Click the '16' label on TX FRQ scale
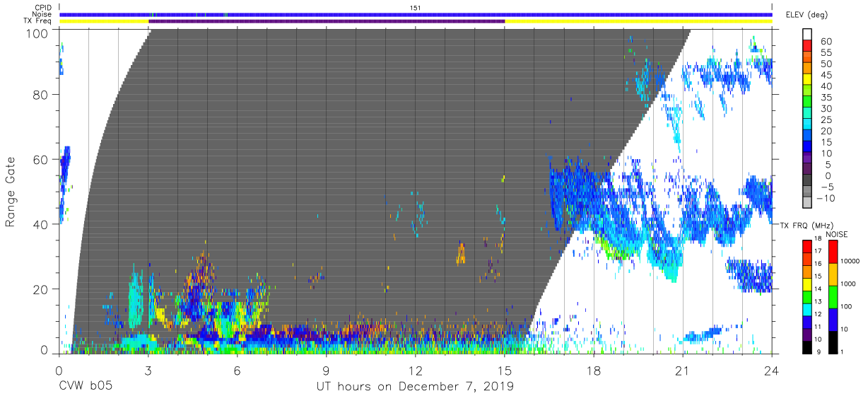This screenshot has height=401, width=868. click(x=819, y=262)
